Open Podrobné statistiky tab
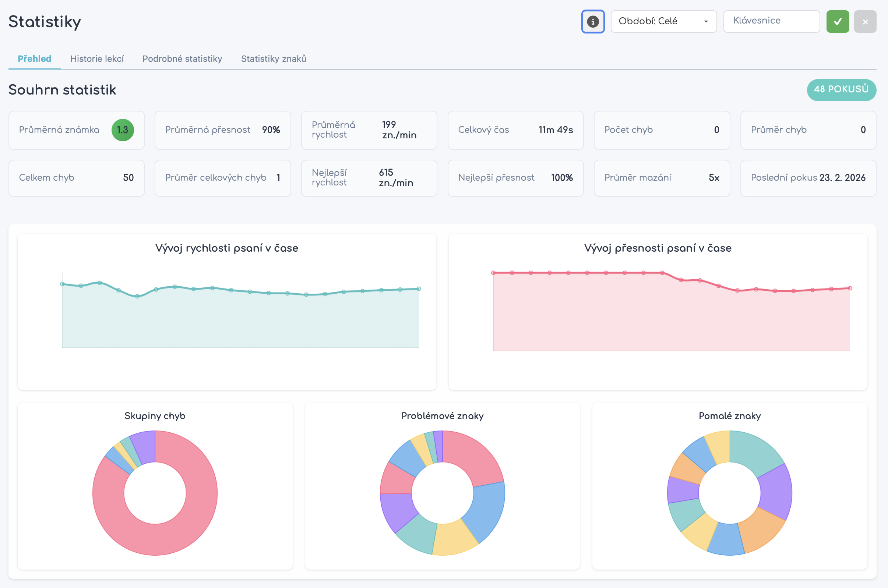Viewport: 888px width, 588px height. [x=182, y=59]
